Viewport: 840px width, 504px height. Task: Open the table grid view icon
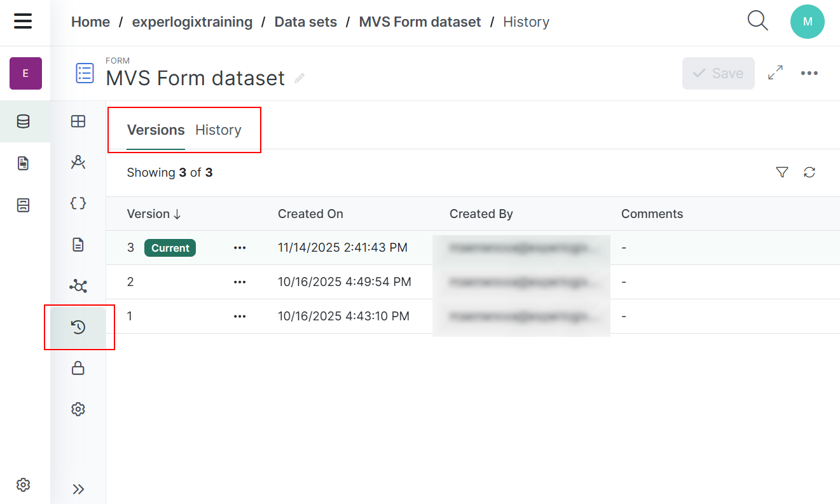pyautogui.click(x=78, y=121)
